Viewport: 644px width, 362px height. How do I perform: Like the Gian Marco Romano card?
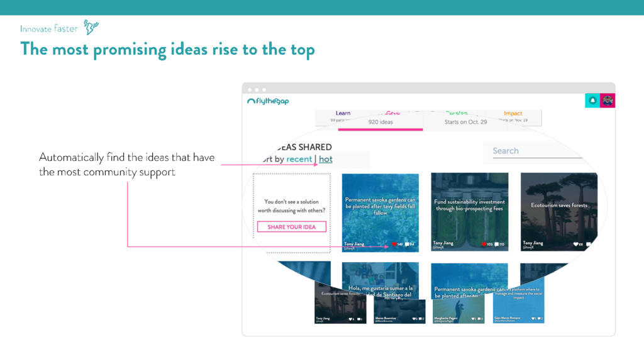[533, 319]
